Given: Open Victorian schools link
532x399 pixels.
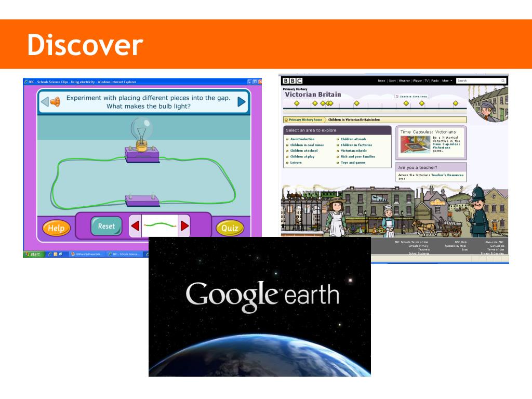Looking at the screenshot, I should (353, 151).
